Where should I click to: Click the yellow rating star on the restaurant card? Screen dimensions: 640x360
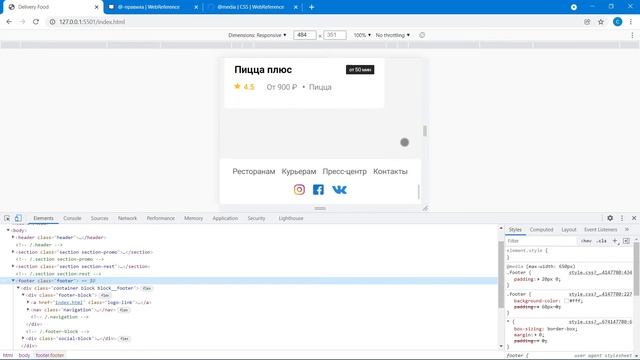pos(237,86)
